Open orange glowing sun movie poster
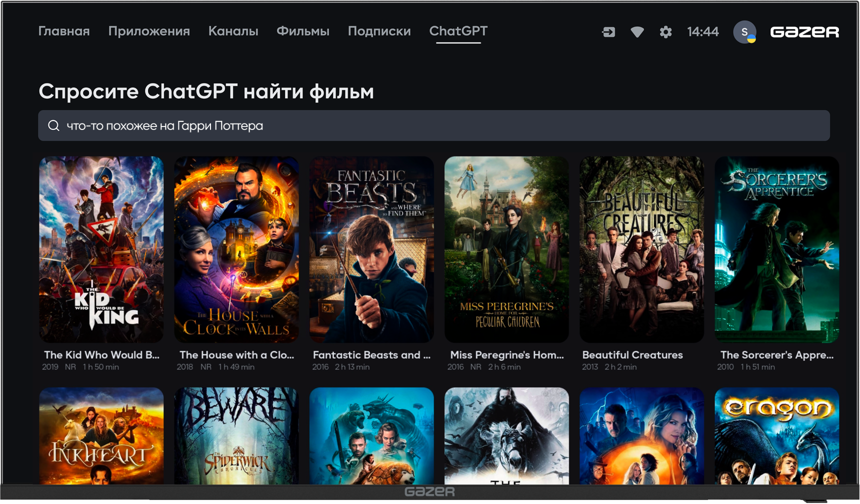The image size is (860, 504). click(x=641, y=436)
